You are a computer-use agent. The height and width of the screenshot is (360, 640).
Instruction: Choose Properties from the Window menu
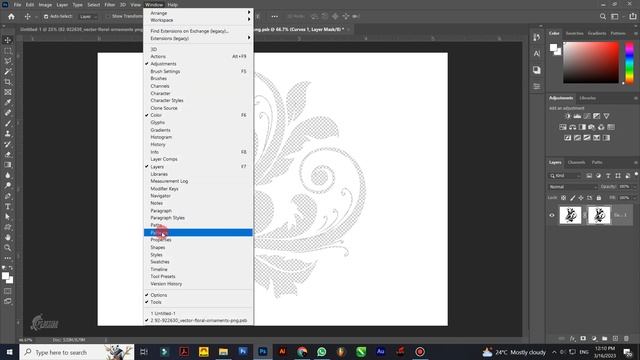(x=198, y=240)
